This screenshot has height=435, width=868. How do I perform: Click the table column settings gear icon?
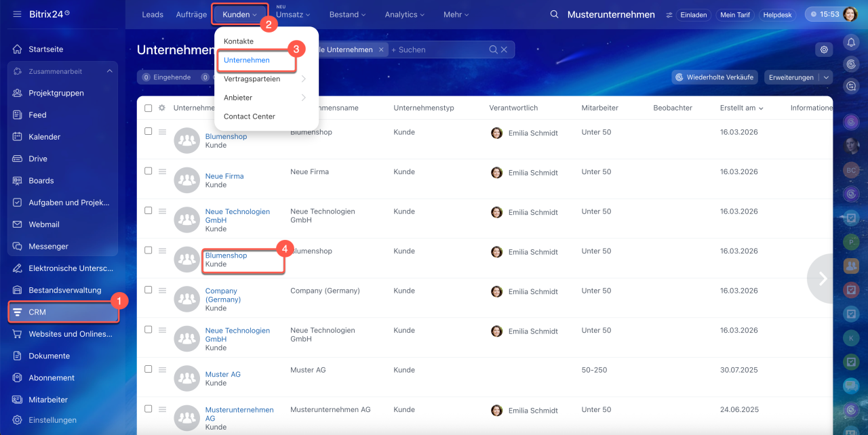coord(162,108)
